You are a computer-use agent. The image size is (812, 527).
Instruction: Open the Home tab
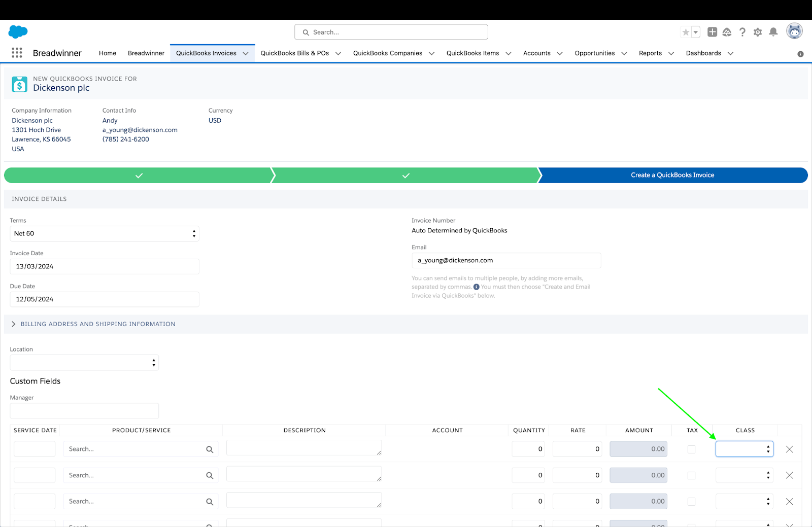coord(108,53)
